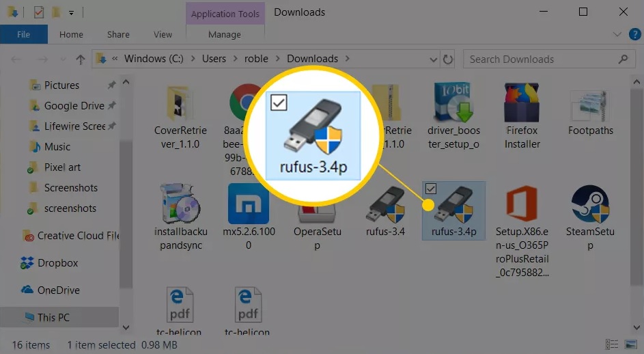Viewport: 644px width, 354px height.
Task: Expand the ribbon with the chevron
Action: [617, 35]
